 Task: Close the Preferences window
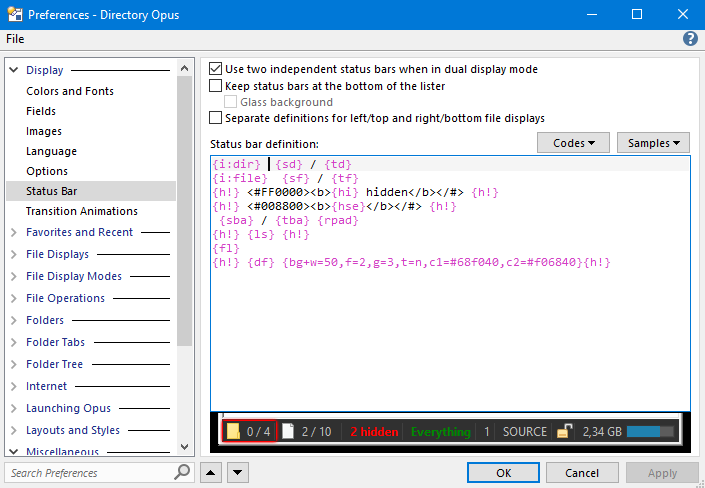pos(683,14)
